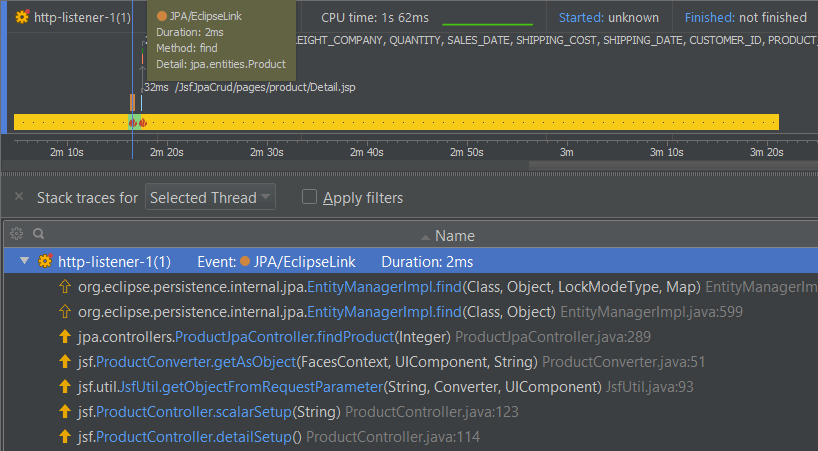Enable the Apply filters checkbox

309,197
